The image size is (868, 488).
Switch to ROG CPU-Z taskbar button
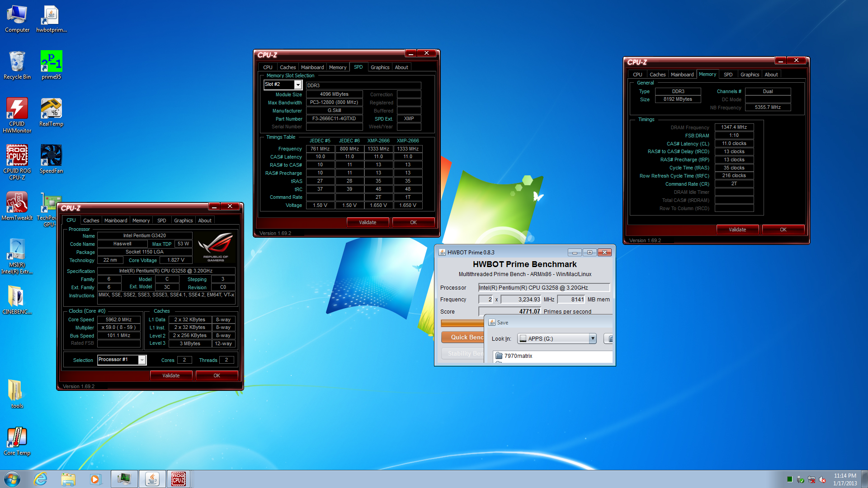179,479
